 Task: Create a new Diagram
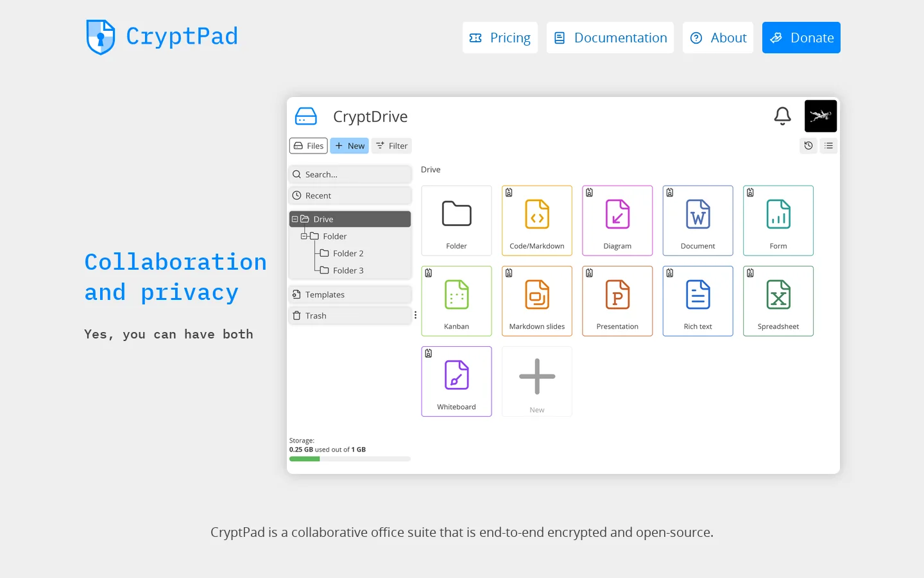617,221
